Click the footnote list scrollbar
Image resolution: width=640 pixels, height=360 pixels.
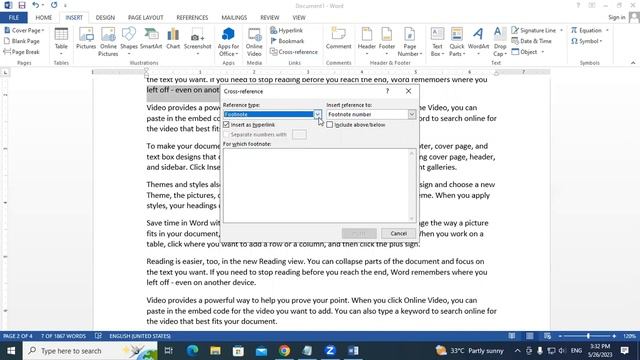(x=411, y=185)
